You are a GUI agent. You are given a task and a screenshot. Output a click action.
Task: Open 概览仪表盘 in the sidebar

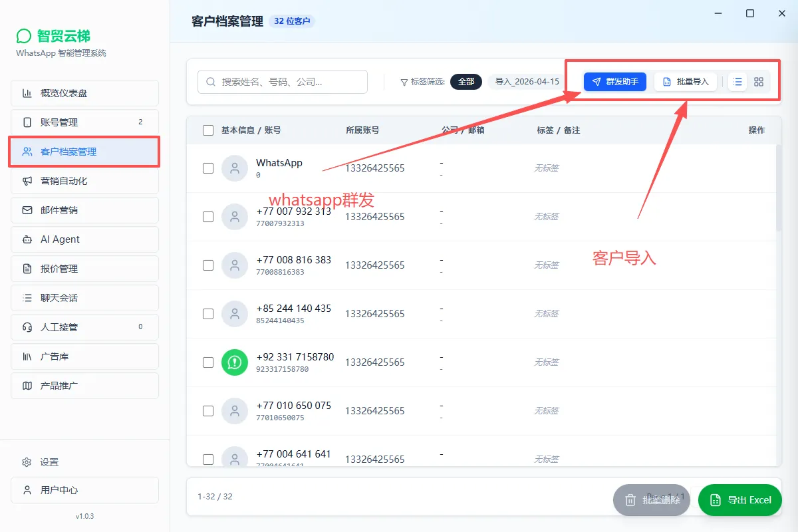pyautogui.click(x=84, y=93)
